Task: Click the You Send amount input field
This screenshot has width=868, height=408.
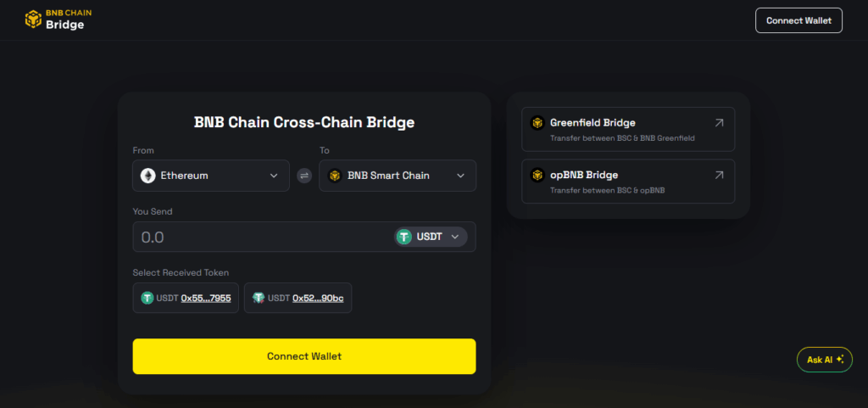Action: pyautogui.click(x=254, y=237)
